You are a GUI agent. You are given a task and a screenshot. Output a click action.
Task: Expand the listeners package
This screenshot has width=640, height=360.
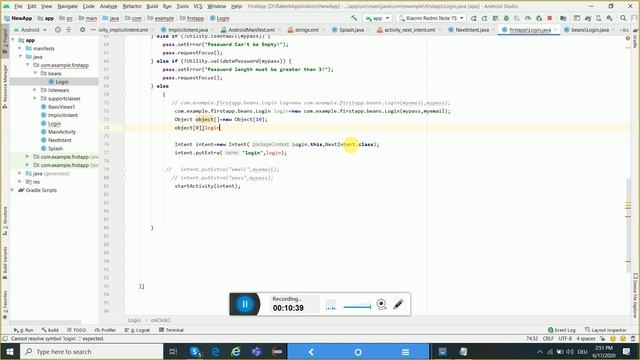click(x=35, y=90)
